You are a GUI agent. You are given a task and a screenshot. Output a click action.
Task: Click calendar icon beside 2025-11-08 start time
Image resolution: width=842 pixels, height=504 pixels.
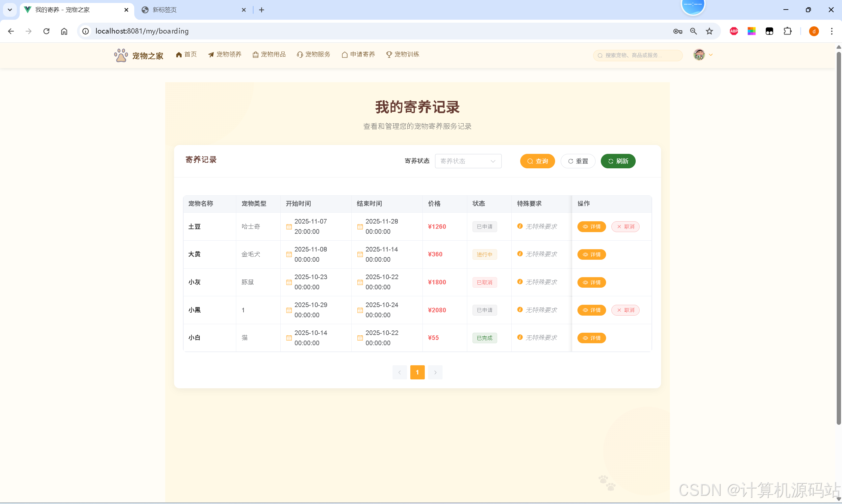tap(289, 254)
